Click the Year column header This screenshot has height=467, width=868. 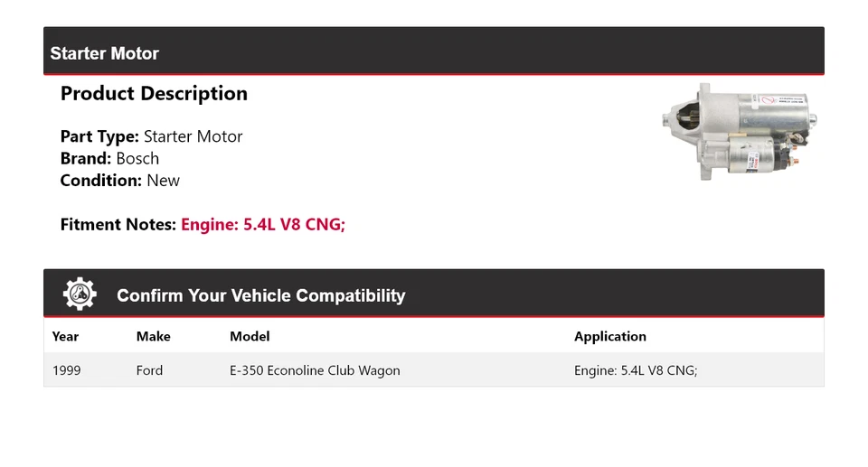[65, 337]
